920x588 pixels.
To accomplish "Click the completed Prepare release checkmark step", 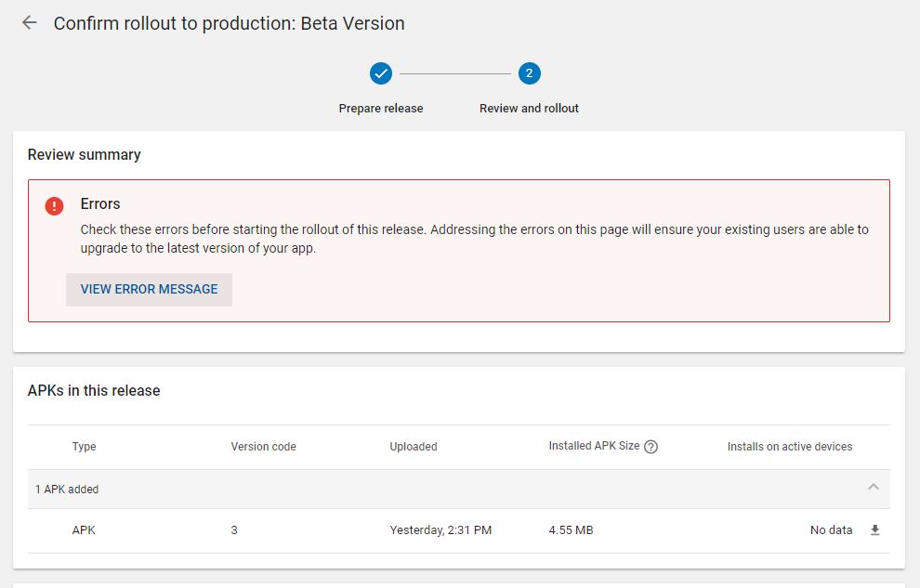I will pos(381,73).
